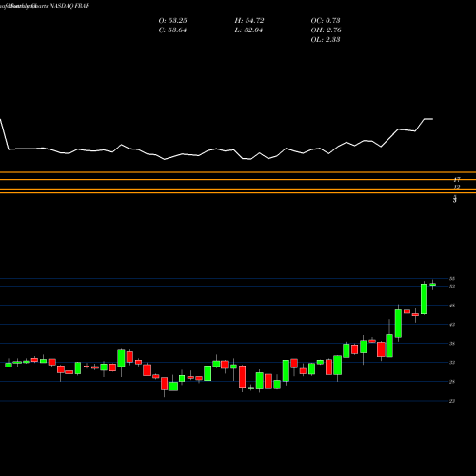The image size is (476, 476).
Task: Click the 28 price axis label
Action: (452, 382)
